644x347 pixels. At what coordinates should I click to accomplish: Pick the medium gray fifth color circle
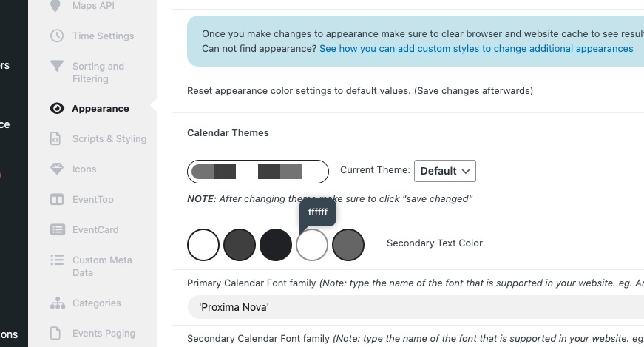coord(348,245)
